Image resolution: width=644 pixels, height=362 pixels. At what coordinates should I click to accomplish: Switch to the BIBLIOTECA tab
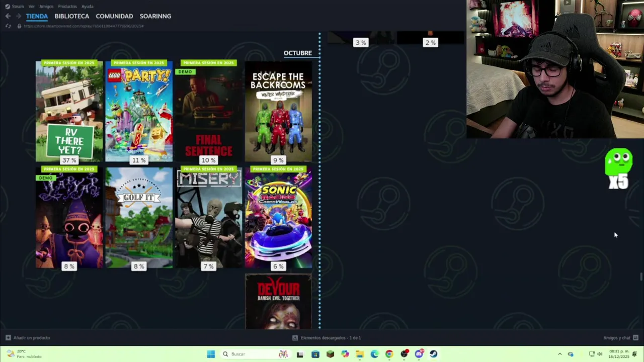coord(72,16)
